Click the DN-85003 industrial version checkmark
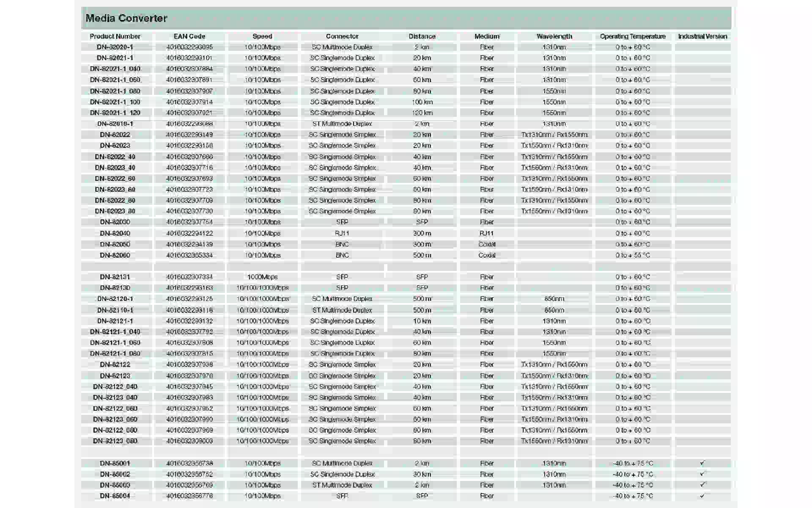Image resolution: width=812 pixels, height=508 pixels. click(x=702, y=485)
